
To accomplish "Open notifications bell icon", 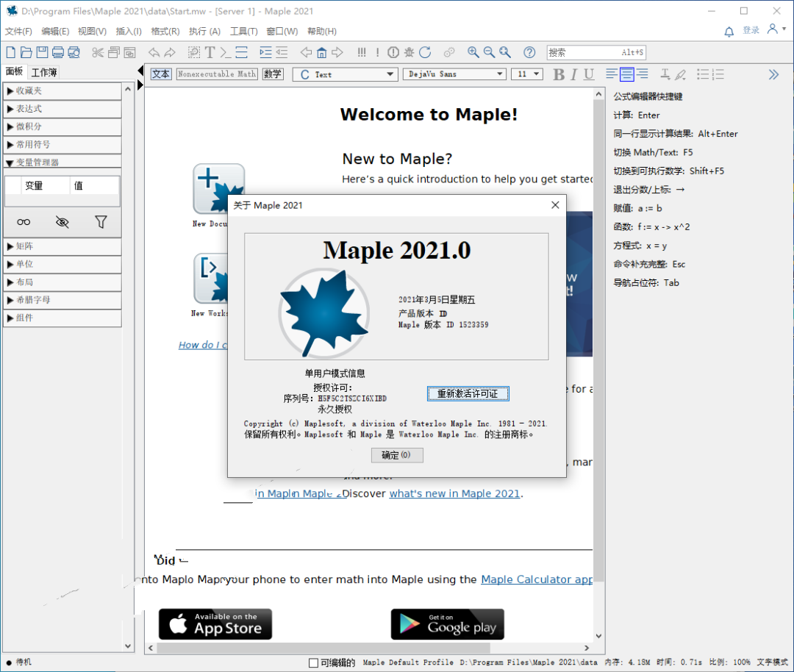I will (729, 32).
